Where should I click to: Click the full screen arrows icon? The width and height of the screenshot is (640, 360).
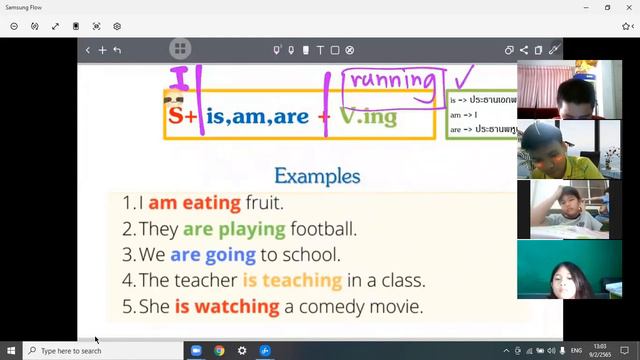tap(56, 27)
